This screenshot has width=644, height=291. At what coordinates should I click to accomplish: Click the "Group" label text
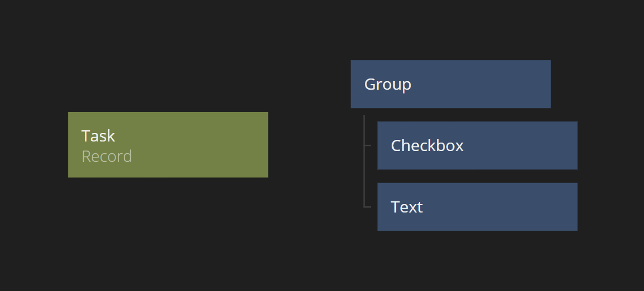388,84
